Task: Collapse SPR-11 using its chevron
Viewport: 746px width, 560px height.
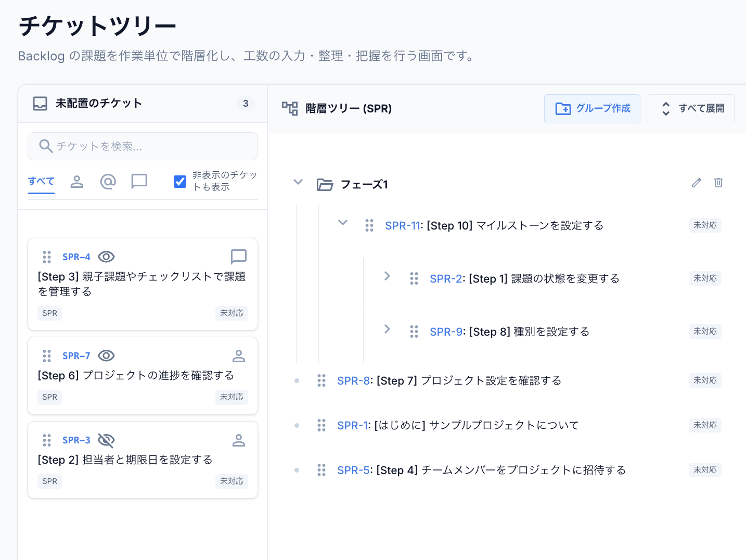Action: 343,222
